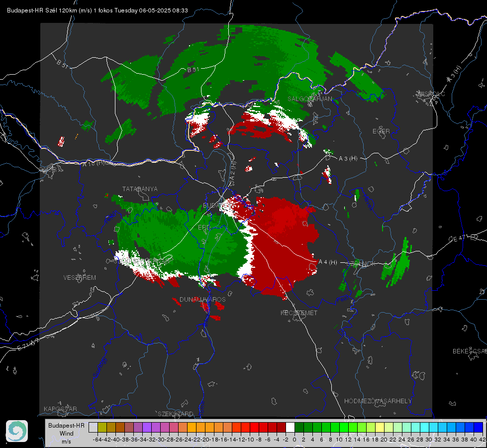Click the 'Somogy' county label in blue
487x448 pixels.
pos(100,367)
